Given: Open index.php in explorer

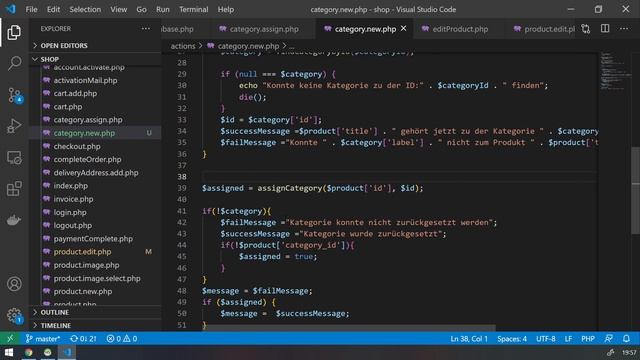Looking at the screenshot, I should point(71,186).
